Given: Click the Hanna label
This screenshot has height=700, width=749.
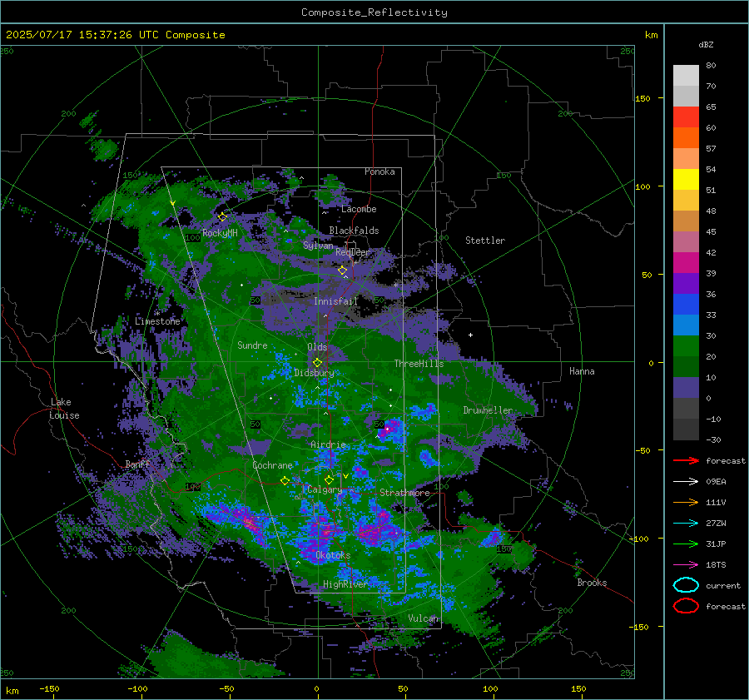Looking at the screenshot, I should click(x=582, y=371).
